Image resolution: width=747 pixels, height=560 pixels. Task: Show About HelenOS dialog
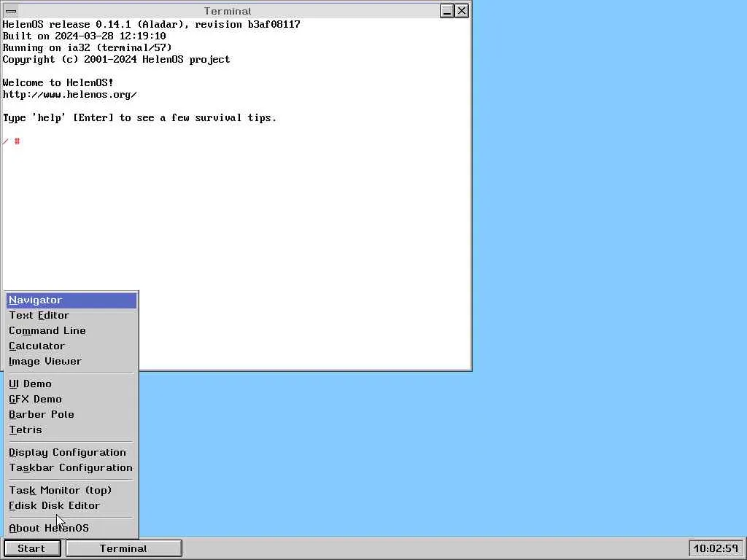(x=71, y=528)
